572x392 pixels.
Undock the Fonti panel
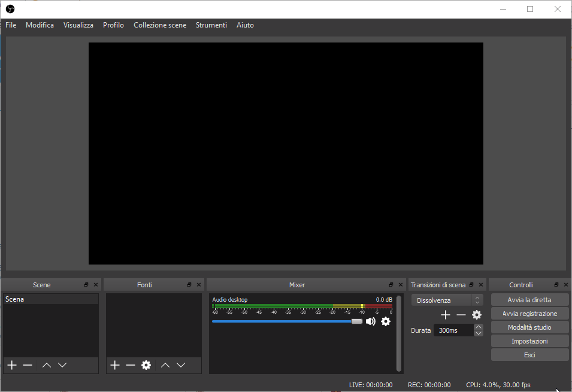click(189, 285)
